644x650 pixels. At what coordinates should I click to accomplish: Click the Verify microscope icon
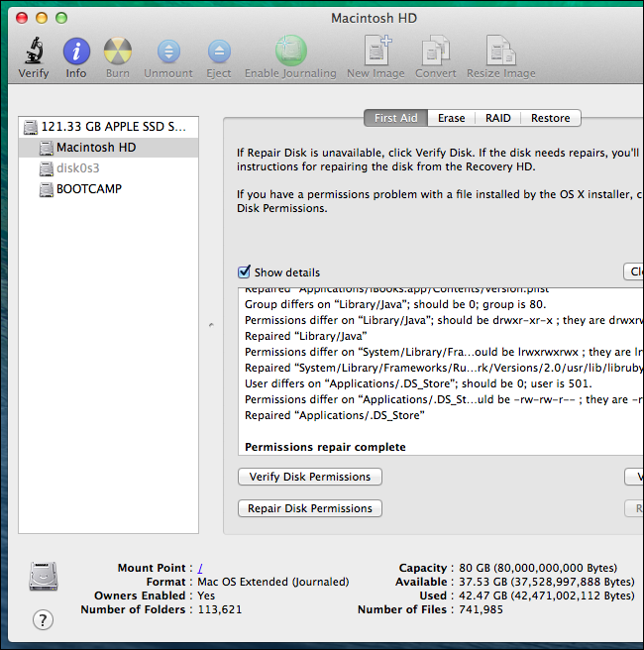34,51
